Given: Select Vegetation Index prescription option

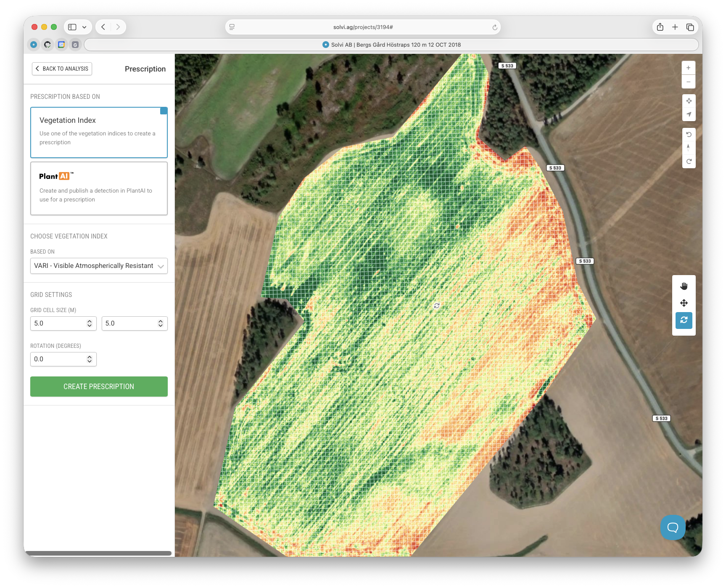Looking at the screenshot, I should click(x=99, y=132).
